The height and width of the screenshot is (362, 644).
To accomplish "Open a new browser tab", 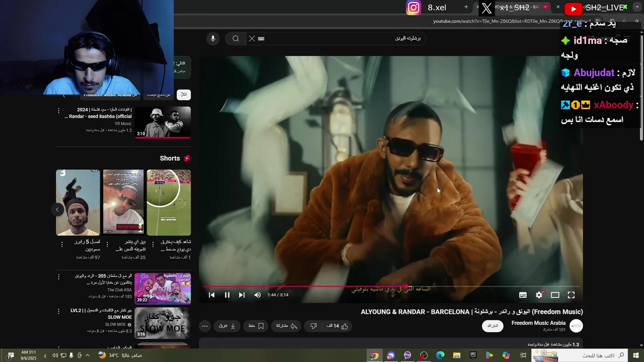I will pyautogui.click(x=466, y=7).
